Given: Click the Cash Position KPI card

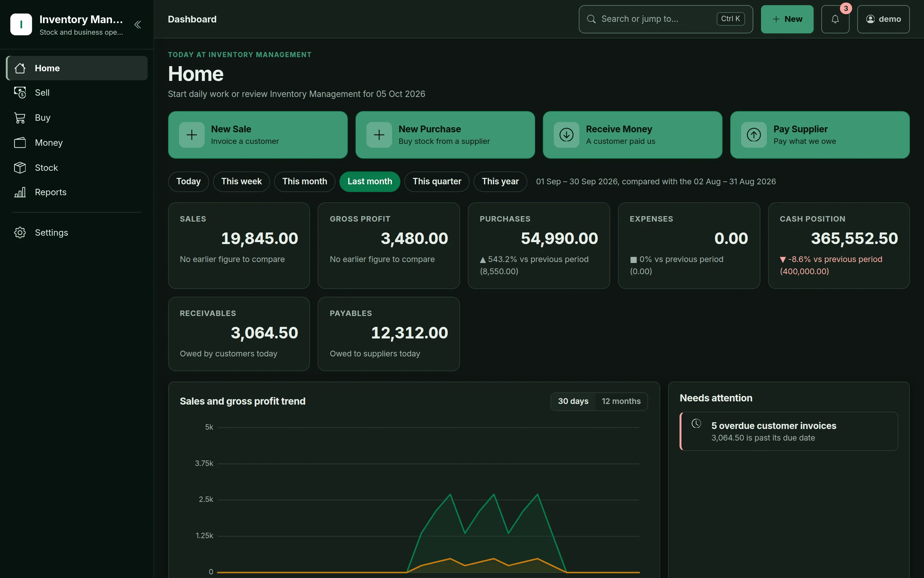Looking at the screenshot, I should click(x=839, y=246).
